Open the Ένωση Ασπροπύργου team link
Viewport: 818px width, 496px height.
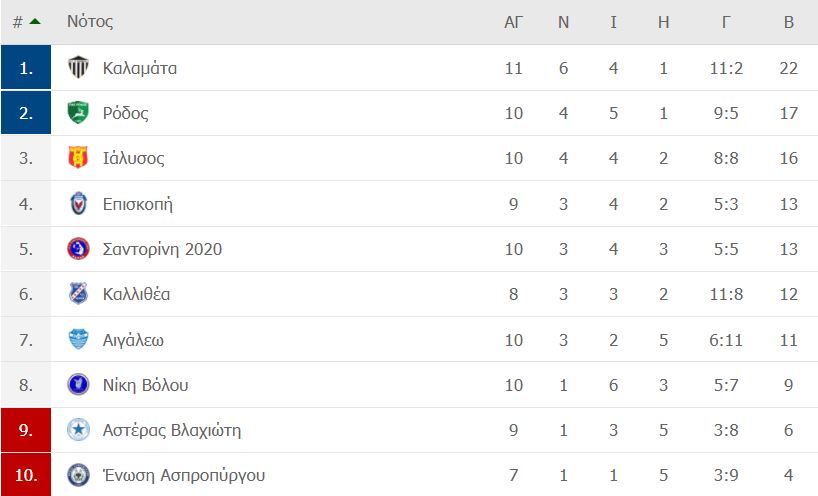(184, 475)
